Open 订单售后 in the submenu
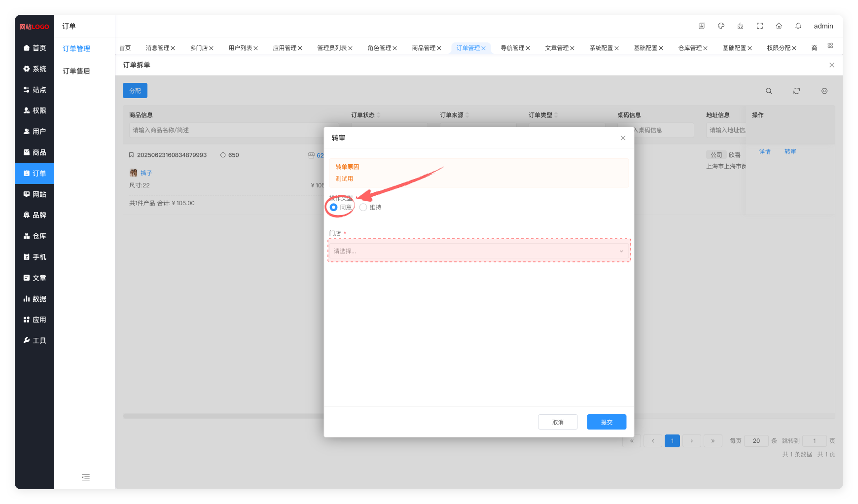The height and width of the screenshot is (504, 858). (76, 71)
